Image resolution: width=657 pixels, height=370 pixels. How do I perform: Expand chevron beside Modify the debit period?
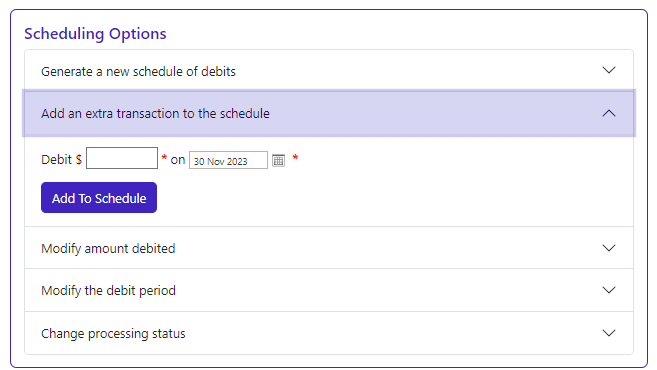coord(608,290)
